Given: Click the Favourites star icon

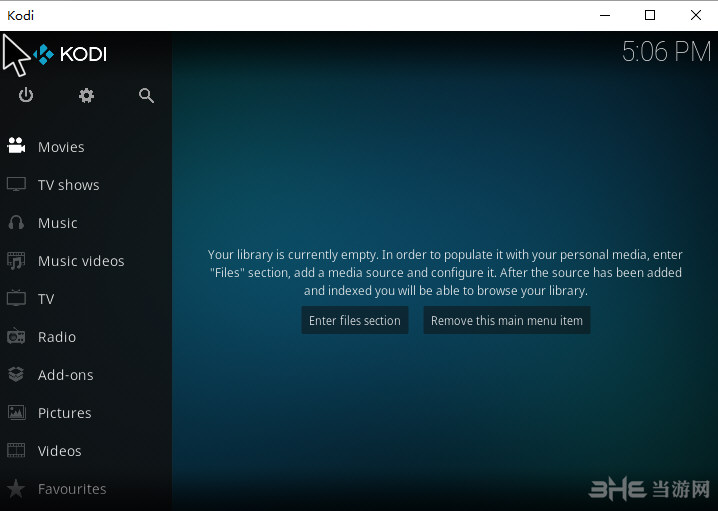Looking at the screenshot, I should click(x=16, y=488).
